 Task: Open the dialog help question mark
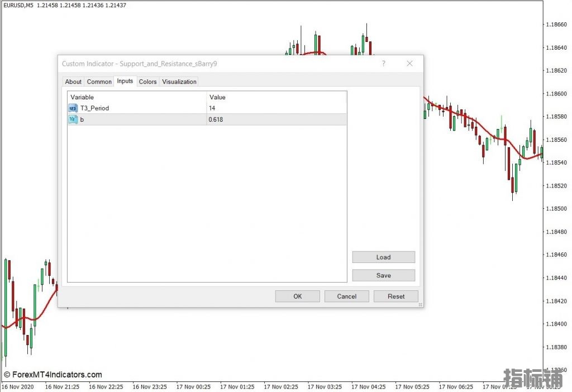point(383,64)
